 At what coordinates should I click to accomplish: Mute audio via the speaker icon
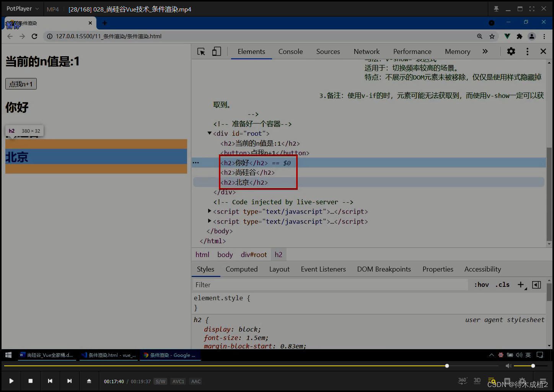pyautogui.click(x=508, y=366)
